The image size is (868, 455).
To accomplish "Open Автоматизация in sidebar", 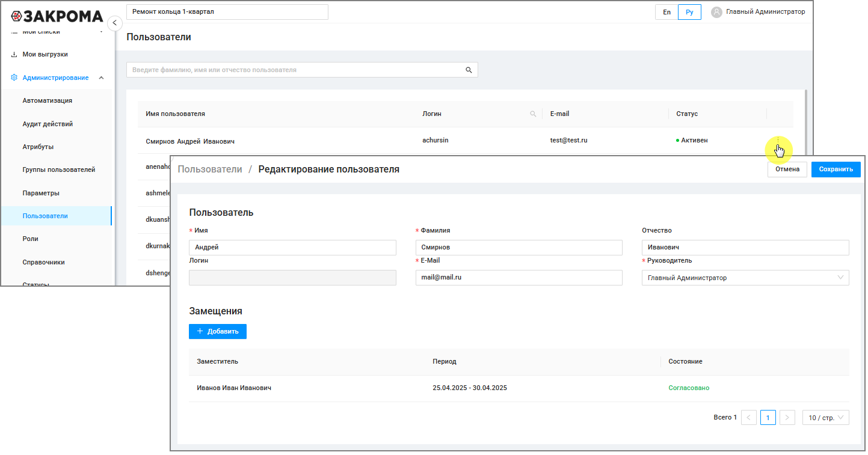I will click(x=48, y=101).
